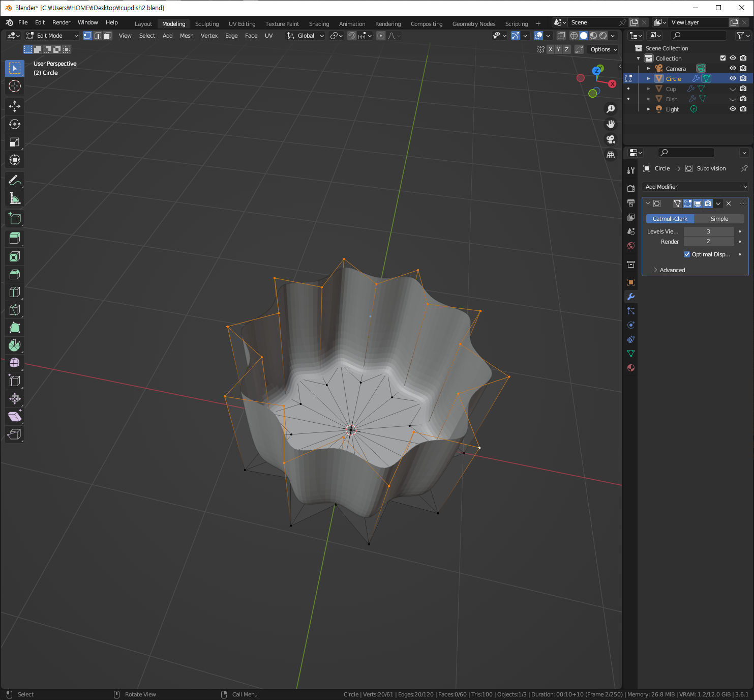This screenshot has width=754, height=700.
Task: Select the Rip Region tool
Action: pos(15,434)
